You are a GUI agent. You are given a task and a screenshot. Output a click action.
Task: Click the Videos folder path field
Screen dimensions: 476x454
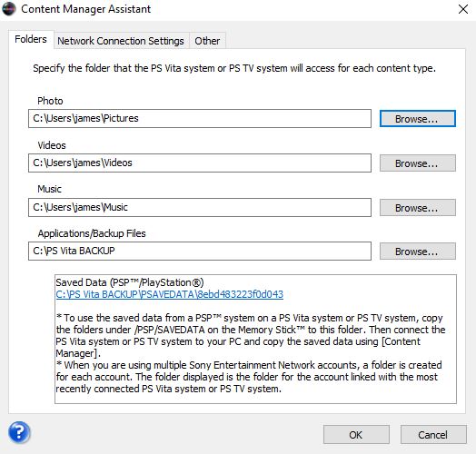[x=200, y=163]
